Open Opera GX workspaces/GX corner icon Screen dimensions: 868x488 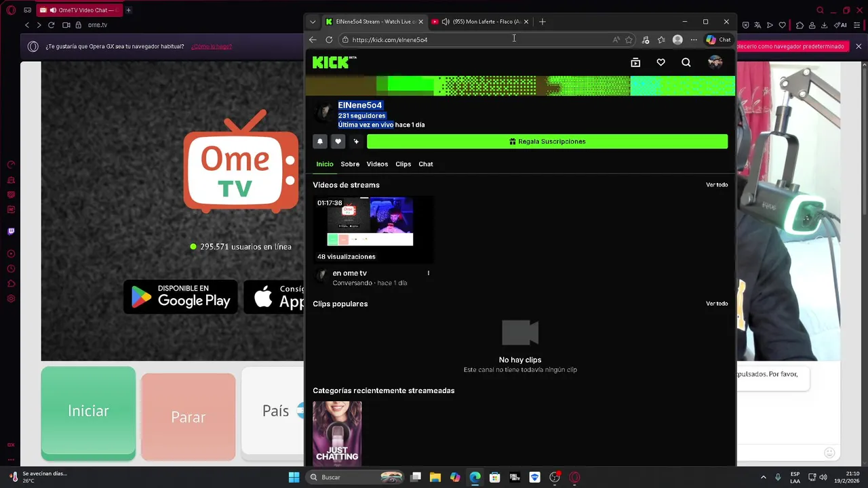27,10
